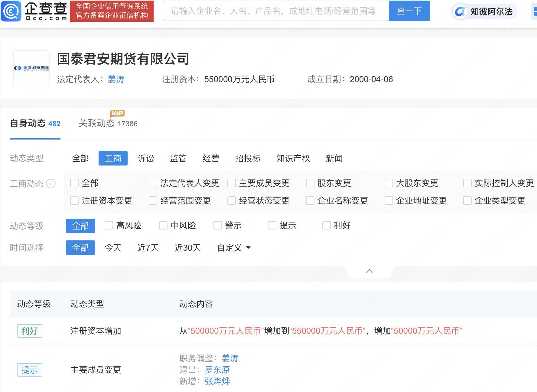Image resolution: width=537 pixels, height=392 pixels.
Task: Click the red 全国企业信用查询系统 banner
Action: coord(112,11)
